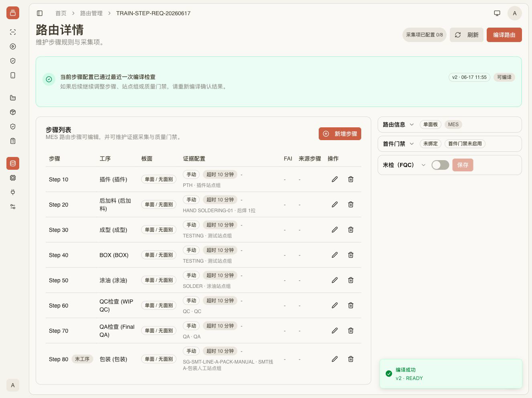Click the 可编译 status badge

click(504, 77)
